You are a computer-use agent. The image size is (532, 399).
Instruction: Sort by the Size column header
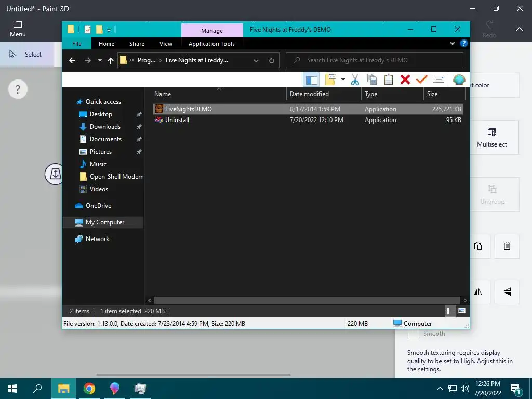click(444, 94)
